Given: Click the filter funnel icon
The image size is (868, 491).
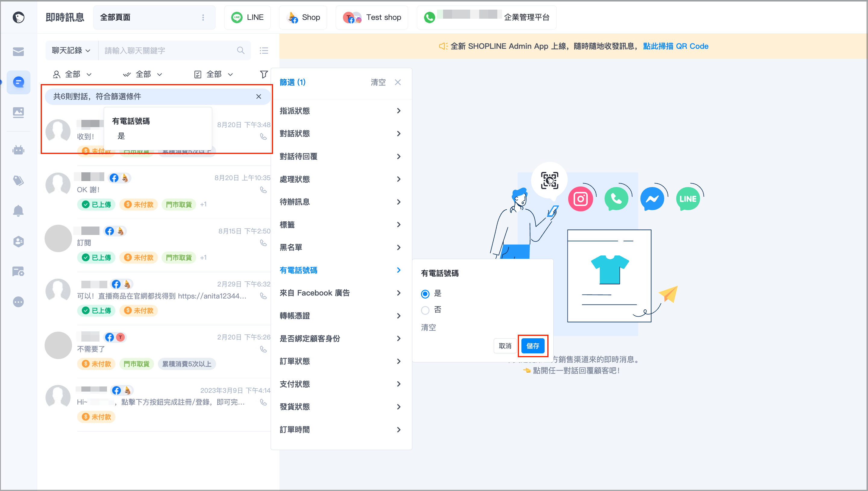Looking at the screenshot, I should pyautogui.click(x=264, y=74).
